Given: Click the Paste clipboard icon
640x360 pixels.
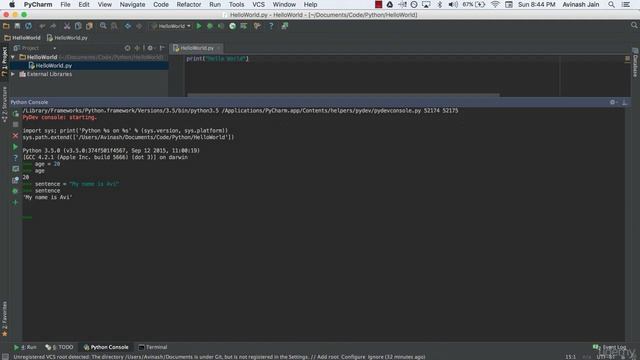Looking at the screenshot, I should [x=89, y=26].
